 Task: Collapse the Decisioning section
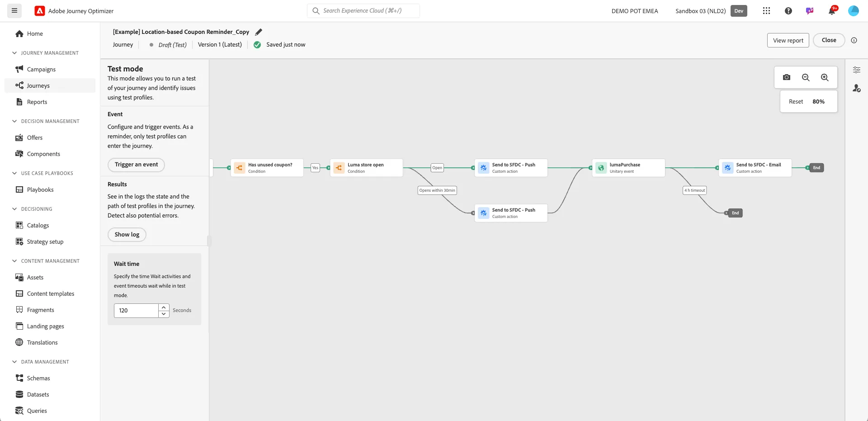point(14,209)
